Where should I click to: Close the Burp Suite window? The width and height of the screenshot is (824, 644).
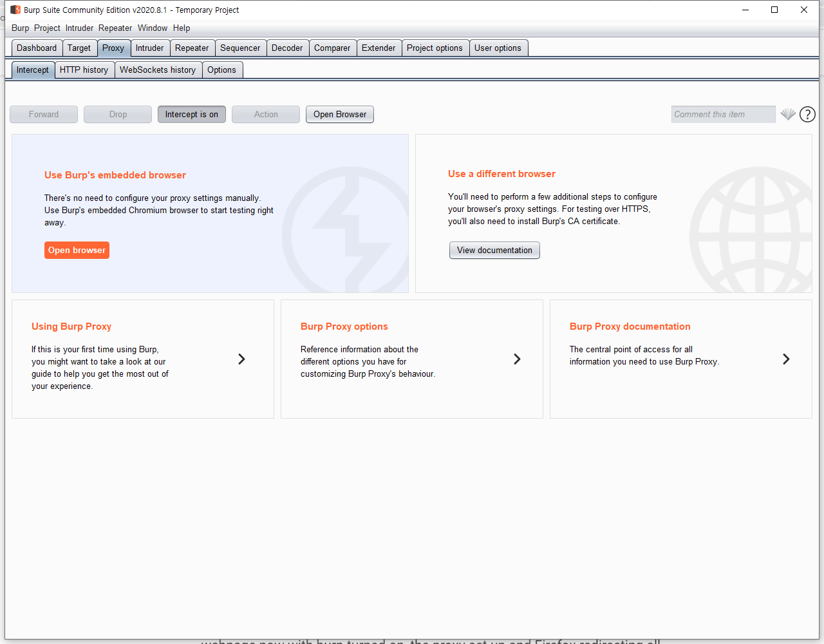pyautogui.click(x=804, y=10)
